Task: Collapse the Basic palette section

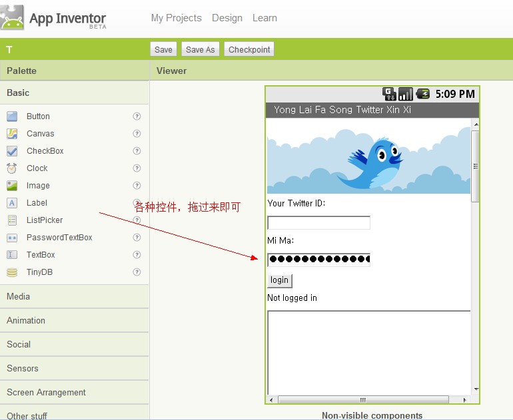Action: [74, 93]
